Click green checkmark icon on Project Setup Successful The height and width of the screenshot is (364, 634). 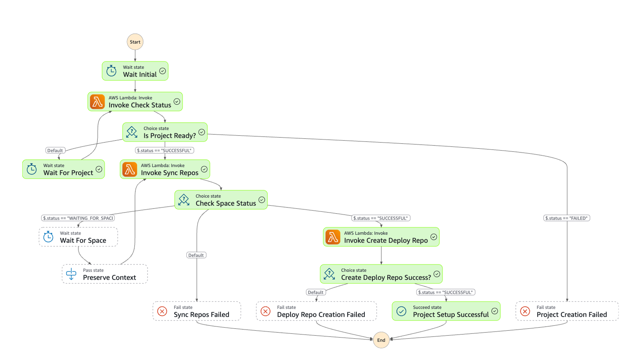coord(401,311)
